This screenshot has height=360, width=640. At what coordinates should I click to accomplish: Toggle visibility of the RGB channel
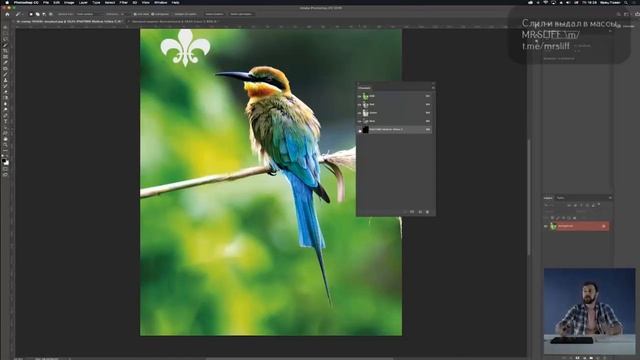click(360, 96)
